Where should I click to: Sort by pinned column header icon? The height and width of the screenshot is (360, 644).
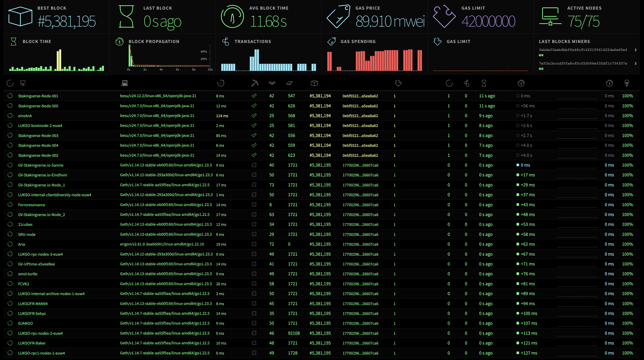[x=10, y=83]
